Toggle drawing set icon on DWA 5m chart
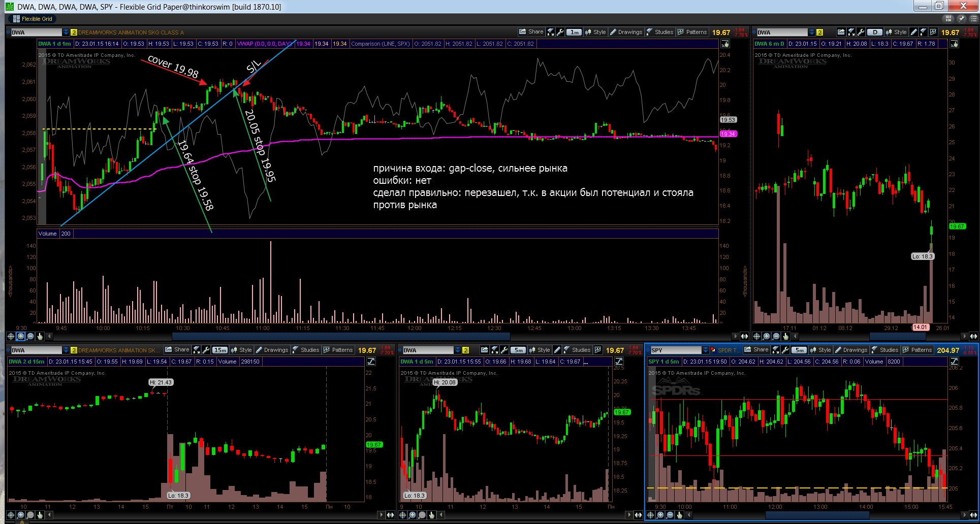This screenshot has height=524, width=980. click(x=619, y=362)
